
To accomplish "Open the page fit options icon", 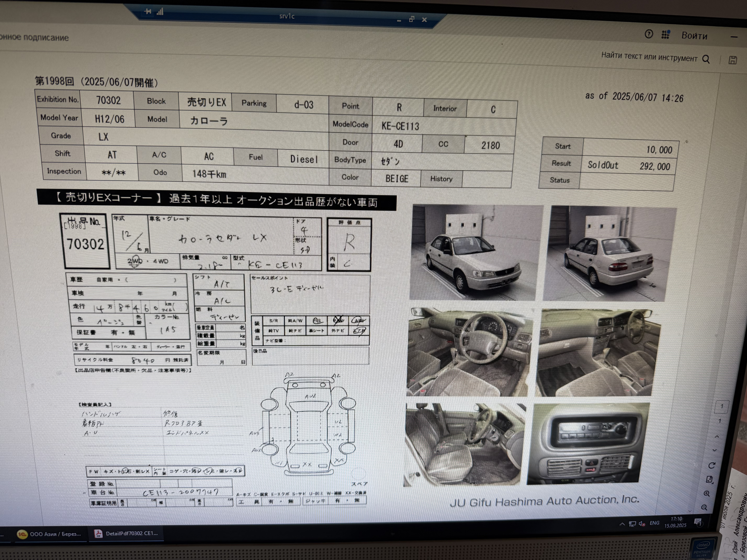I will 709,480.
